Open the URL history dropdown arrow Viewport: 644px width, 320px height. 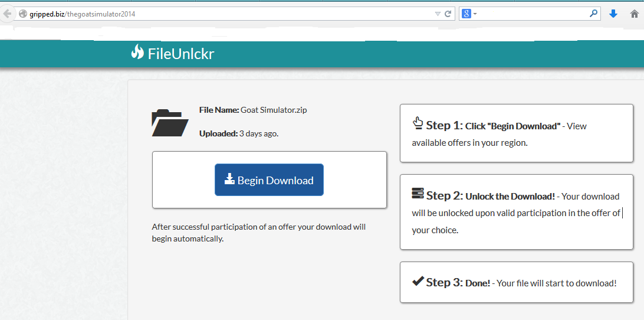(437, 14)
